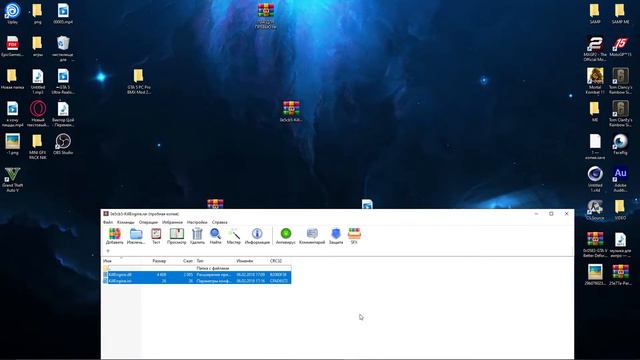Viewport: 640px width, 360px height.
Task: Select the GTA 5 PC Pro BMX Mod folder
Action: pyautogui.click(x=139, y=81)
